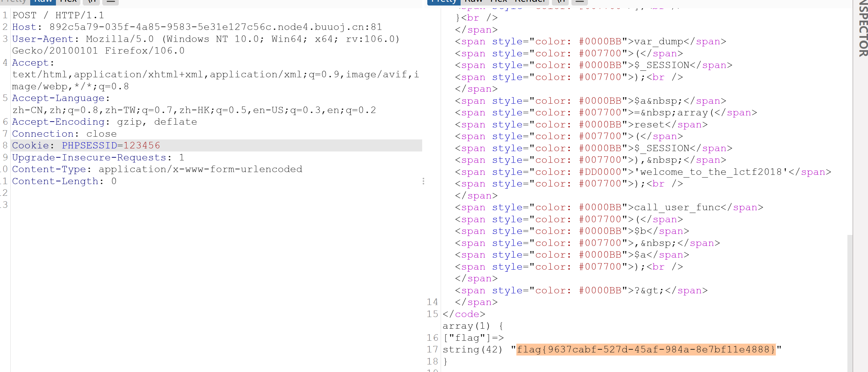Image resolution: width=868 pixels, height=372 pixels.
Task: Click response line number 14
Action: (x=432, y=302)
